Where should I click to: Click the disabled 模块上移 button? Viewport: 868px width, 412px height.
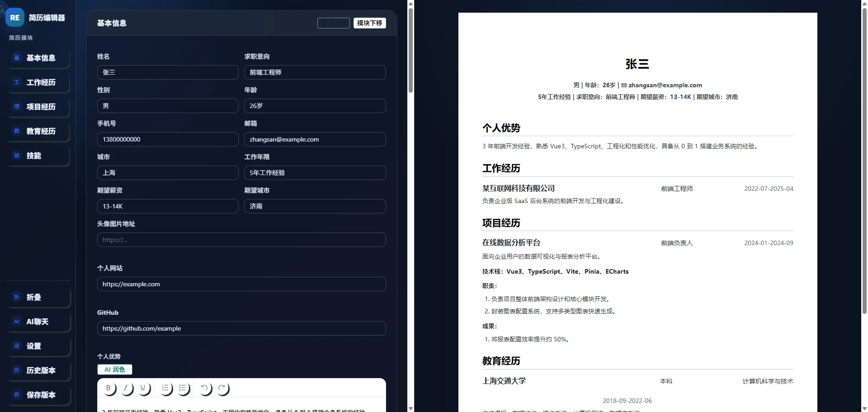[333, 23]
